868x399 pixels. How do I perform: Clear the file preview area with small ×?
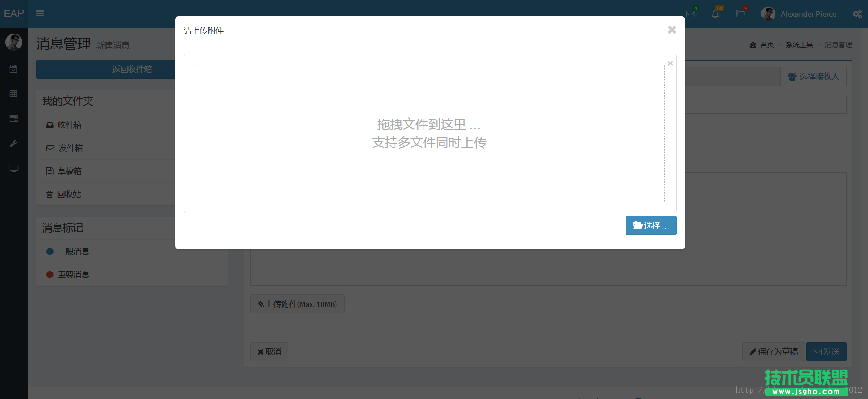tap(670, 63)
